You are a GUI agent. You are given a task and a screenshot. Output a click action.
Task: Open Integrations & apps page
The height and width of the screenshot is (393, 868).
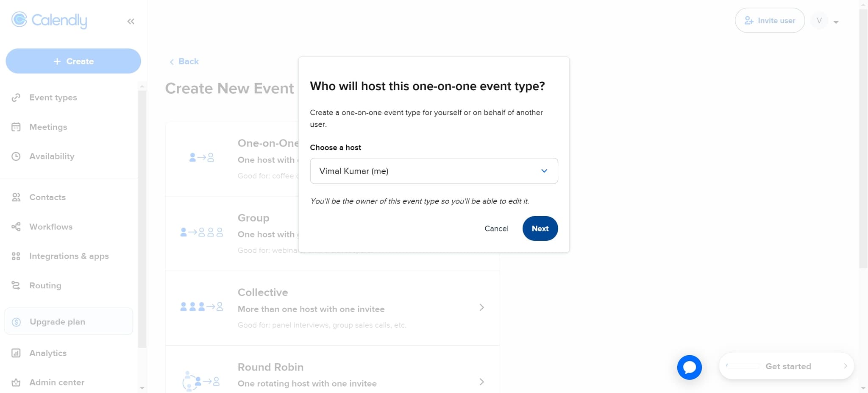[69, 256]
